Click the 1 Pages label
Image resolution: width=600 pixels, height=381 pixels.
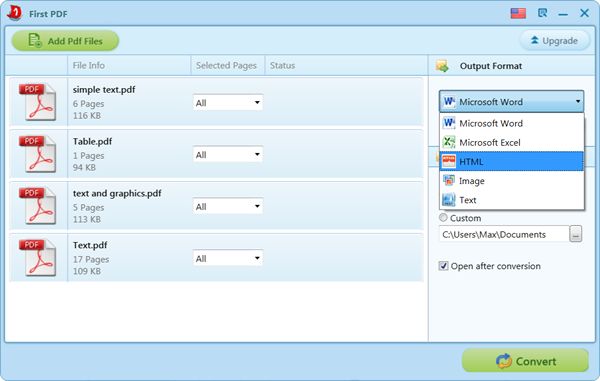click(x=88, y=156)
